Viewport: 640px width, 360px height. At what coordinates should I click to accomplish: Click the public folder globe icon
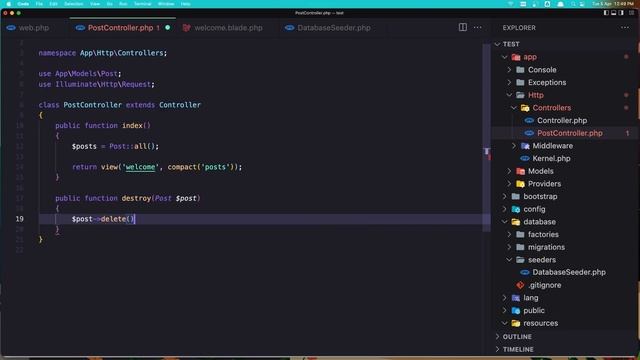[x=516, y=310]
